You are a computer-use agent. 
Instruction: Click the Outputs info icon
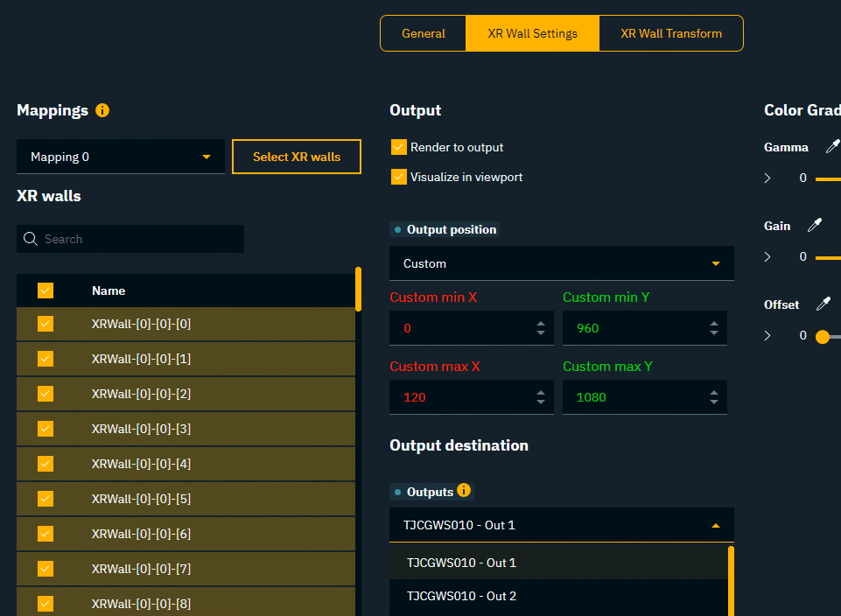pyautogui.click(x=464, y=491)
